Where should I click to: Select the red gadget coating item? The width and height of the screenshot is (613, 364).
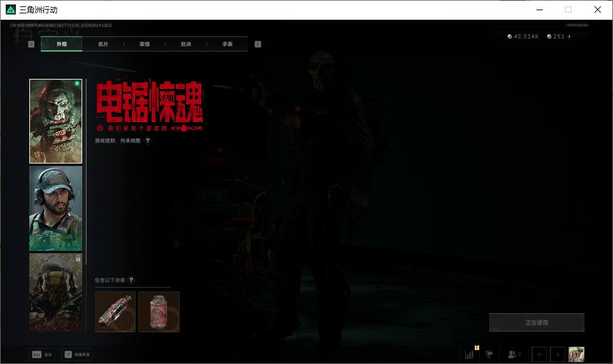coord(115,312)
